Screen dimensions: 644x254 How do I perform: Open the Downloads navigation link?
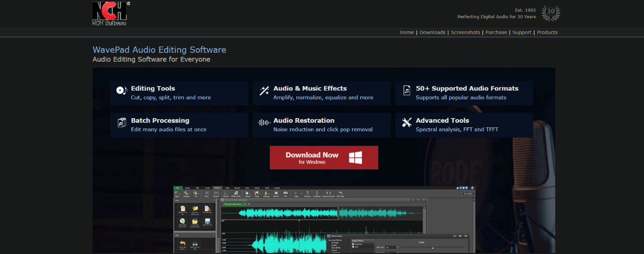pyautogui.click(x=433, y=32)
